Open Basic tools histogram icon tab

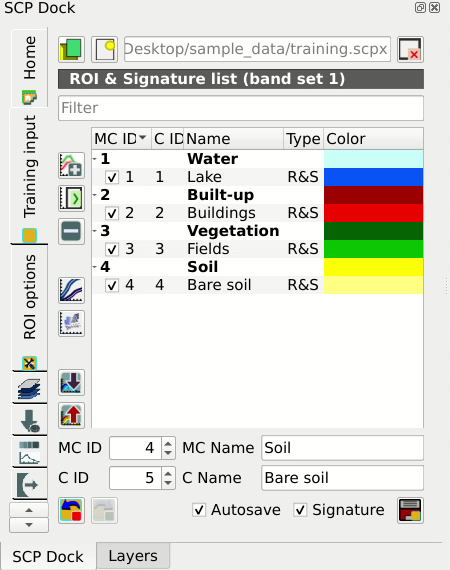[x=29, y=452]
